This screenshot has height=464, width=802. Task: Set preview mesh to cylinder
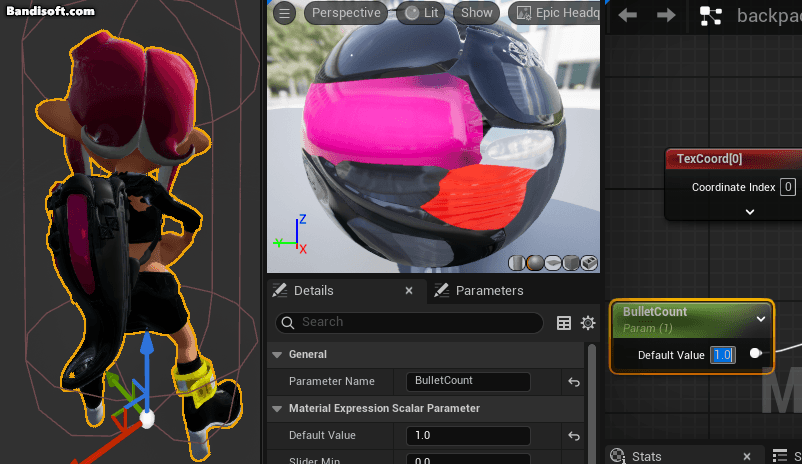(x=517, y=263)
